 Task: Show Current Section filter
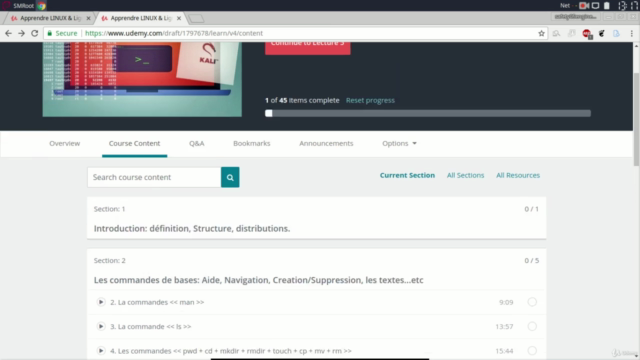(407, 175)
